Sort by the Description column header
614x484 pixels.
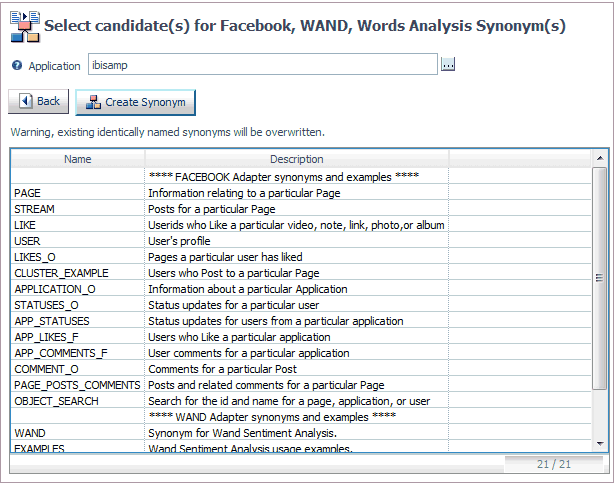click(296, 159)
